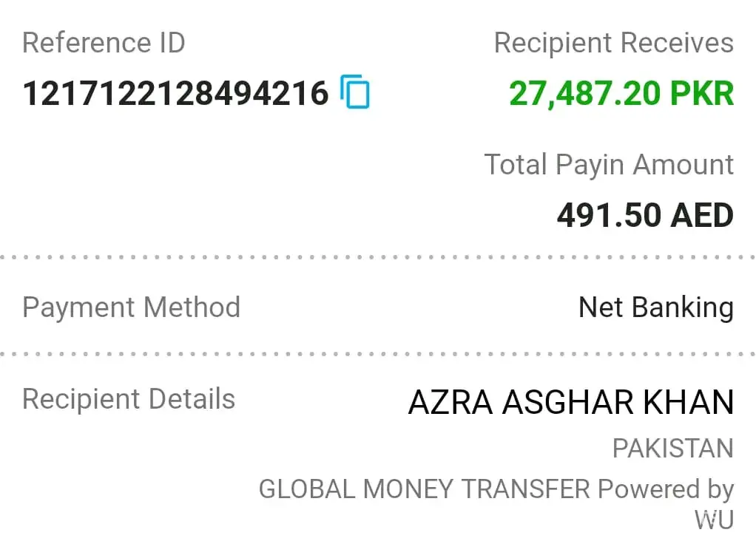The height and width of the screenshot is (558, 756).
Task: Tap the AED currency code
Action: click(701, 215)
